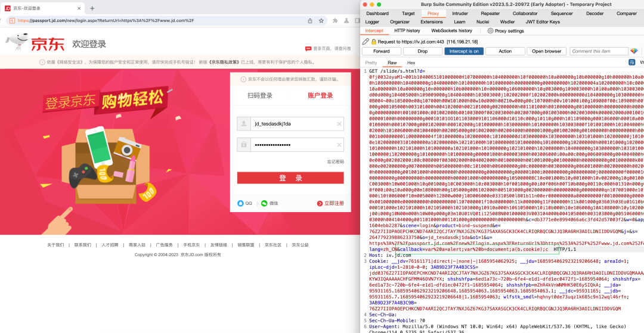
Task: Click the pencil edit icon beside the request target
Action: pyautogui.click(x=366, y=42)
